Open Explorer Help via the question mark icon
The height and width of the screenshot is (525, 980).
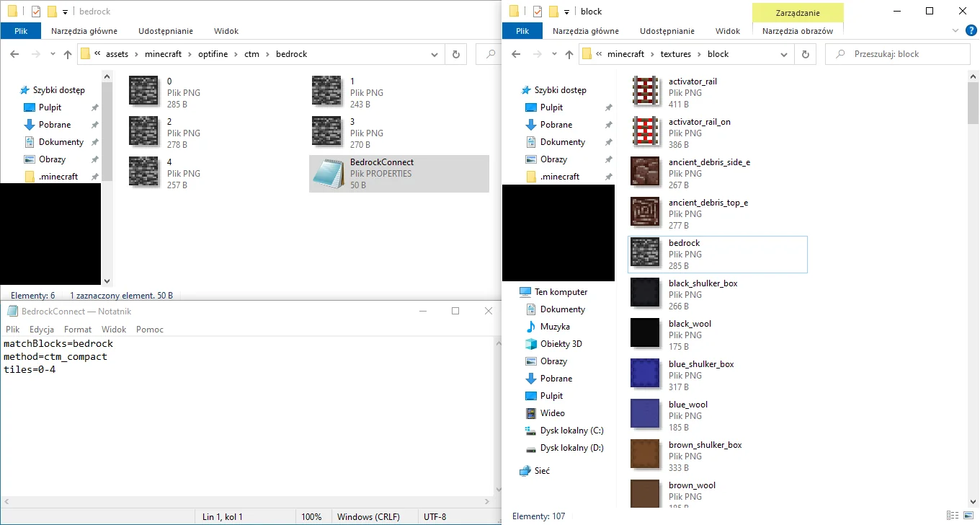[x=971, y=30]
